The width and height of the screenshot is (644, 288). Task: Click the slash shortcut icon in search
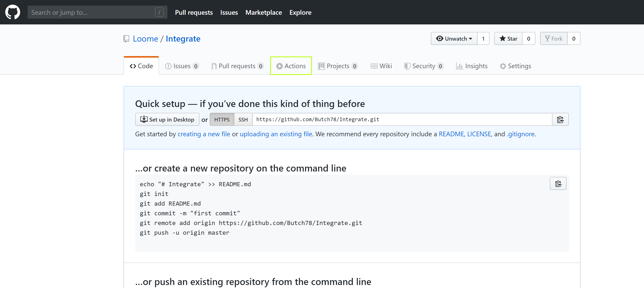click(159, 12)
